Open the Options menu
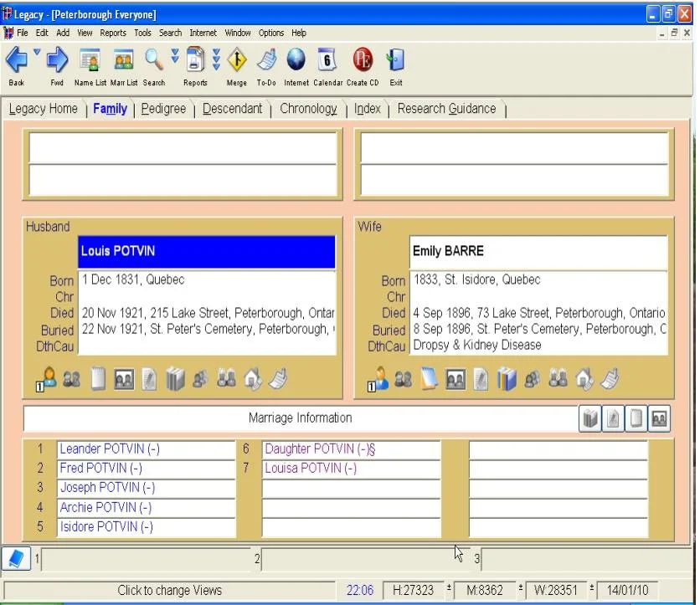Image resolution: width=700 pixels, height=605 pixels. point(271,33)
